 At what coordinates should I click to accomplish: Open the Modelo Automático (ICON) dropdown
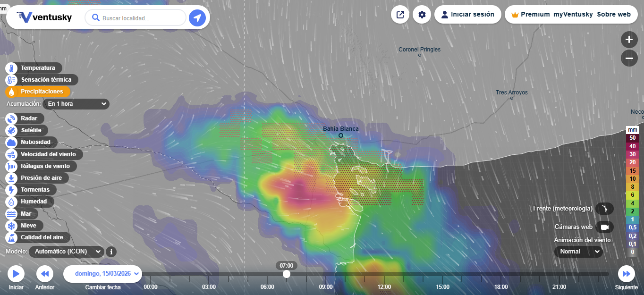[67, 252]
